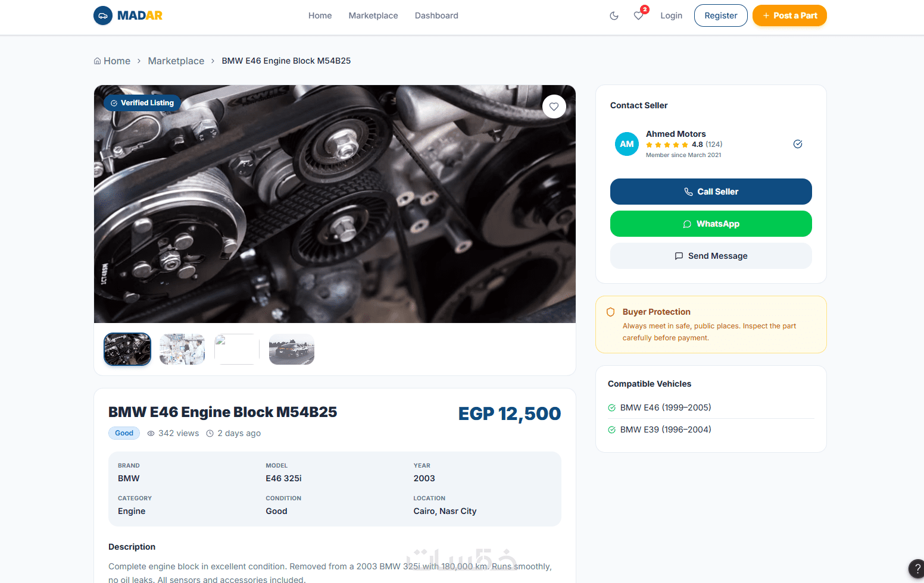Click Marketplace breadcrumb link

click(176, 61)
